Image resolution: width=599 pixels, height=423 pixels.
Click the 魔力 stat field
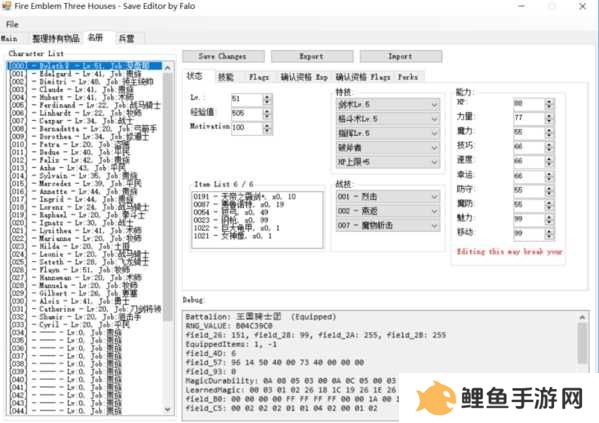click(529, 132)
